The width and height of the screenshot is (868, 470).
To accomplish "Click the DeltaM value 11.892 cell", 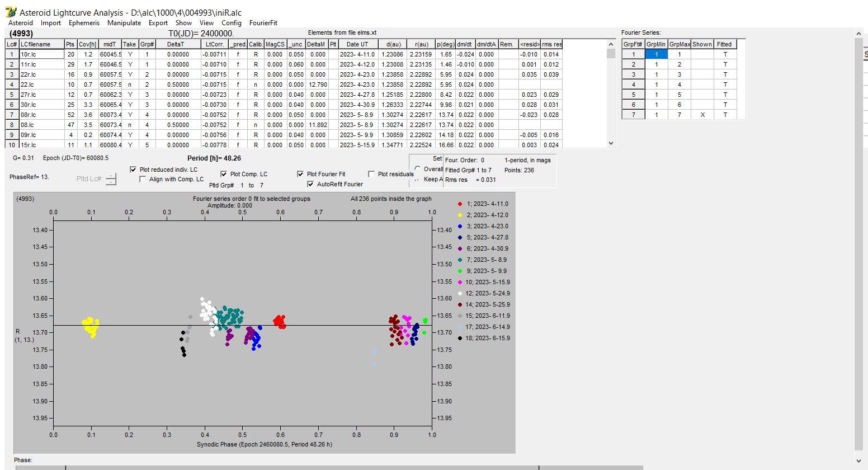I will (x=318, y=125).
